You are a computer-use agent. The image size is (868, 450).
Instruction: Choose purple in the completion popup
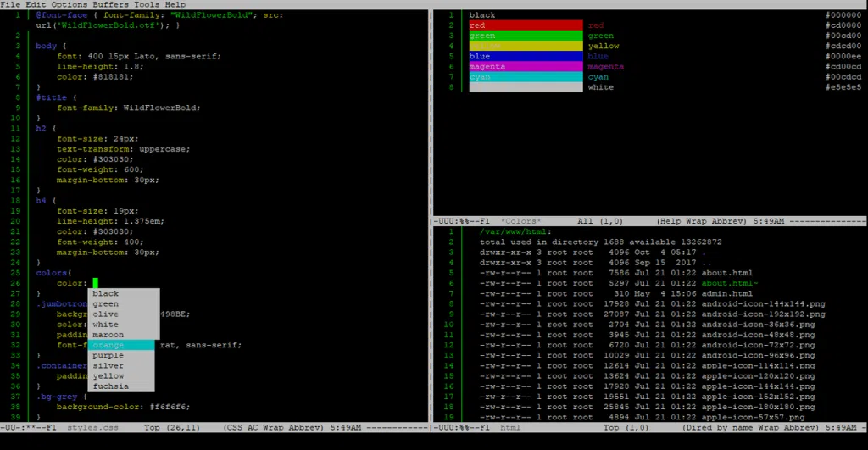[121, 355]
